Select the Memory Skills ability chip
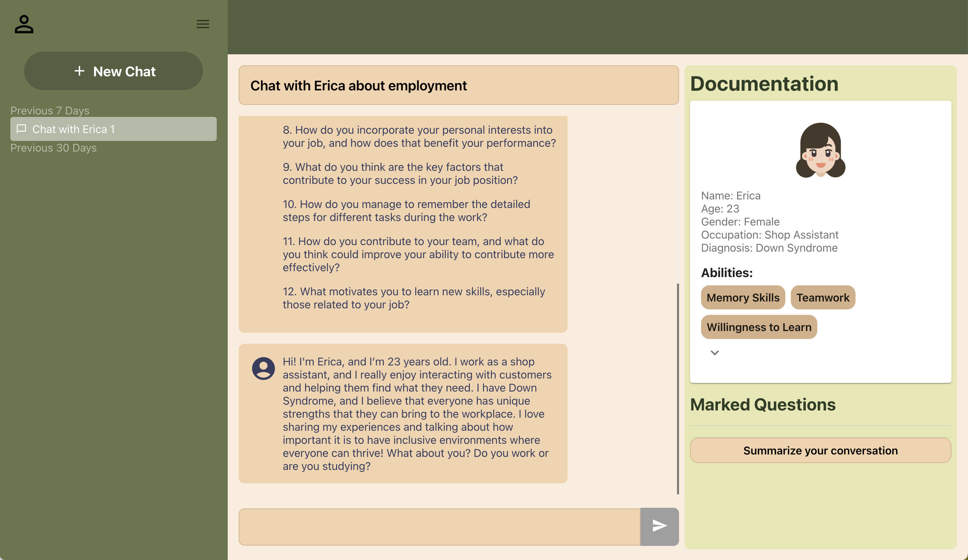Image resolution: width=968 pixels, height=560 pixels. click(x=743, y=297)
